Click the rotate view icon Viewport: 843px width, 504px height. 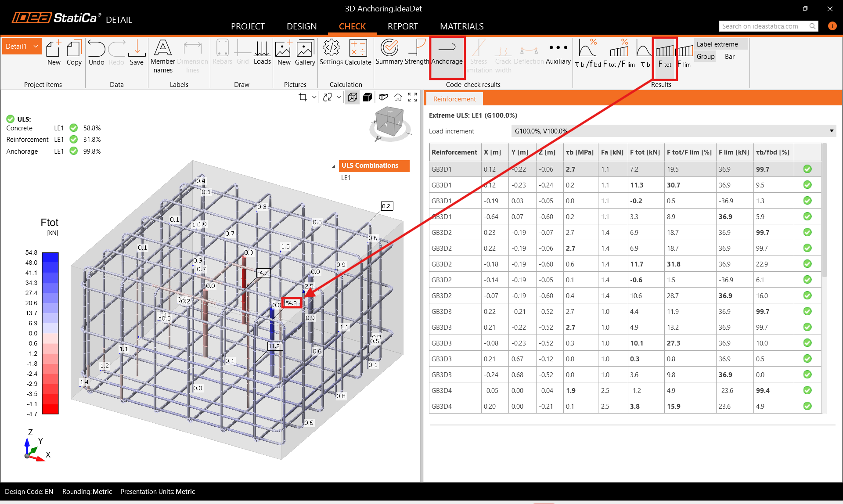pos(328,97)
